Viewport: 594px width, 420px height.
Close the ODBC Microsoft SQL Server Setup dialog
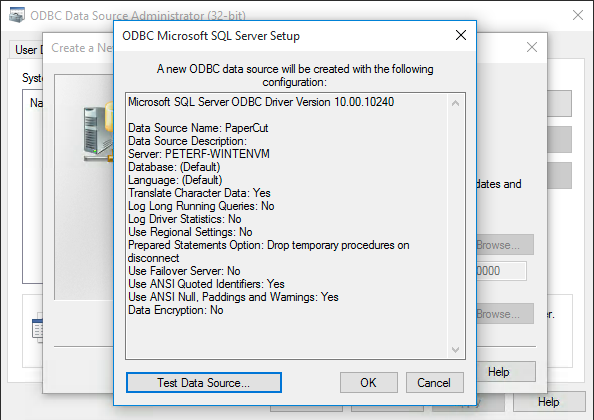[x=461, y=35]
